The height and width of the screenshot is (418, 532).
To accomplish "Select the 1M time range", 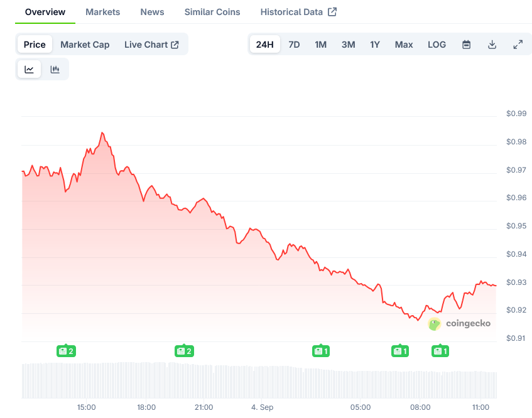I will pos(320,45).
